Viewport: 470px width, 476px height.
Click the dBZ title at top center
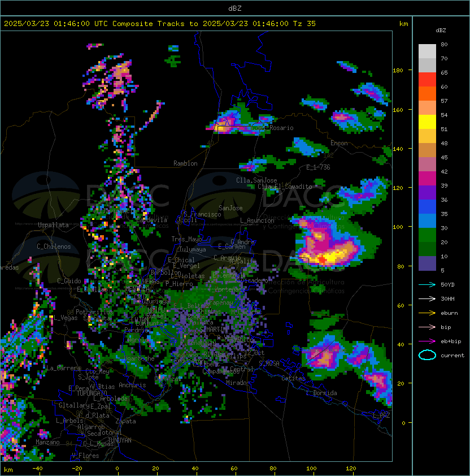(235, 8)
